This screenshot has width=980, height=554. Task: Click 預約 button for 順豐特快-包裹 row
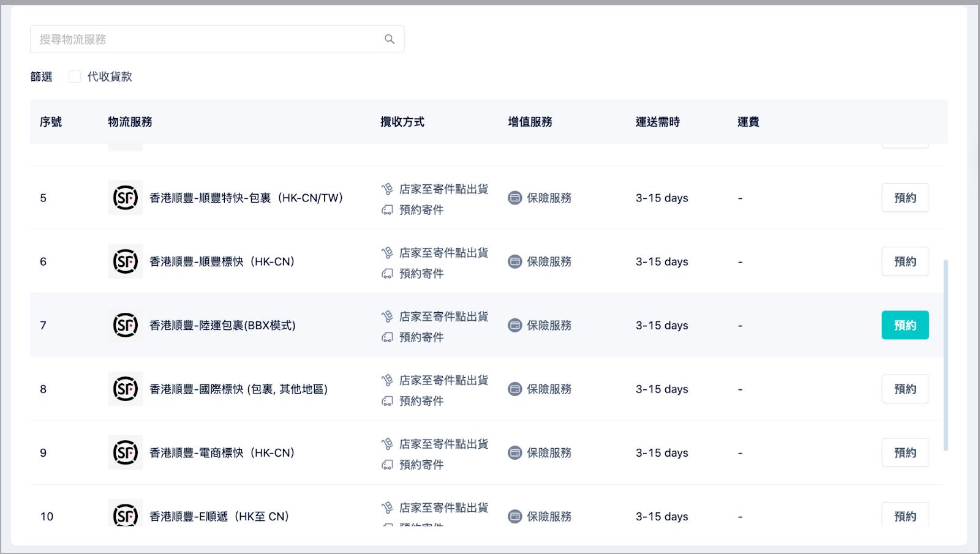[905, 198]
